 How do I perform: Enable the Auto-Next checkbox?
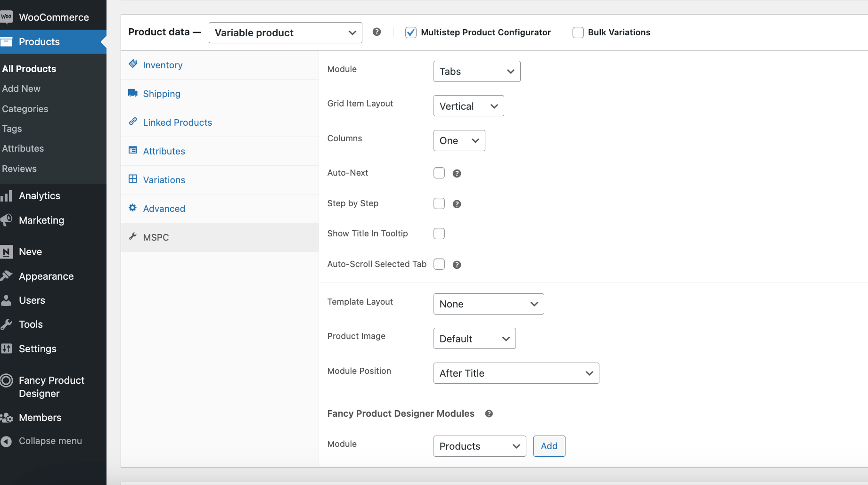(439, 173)
